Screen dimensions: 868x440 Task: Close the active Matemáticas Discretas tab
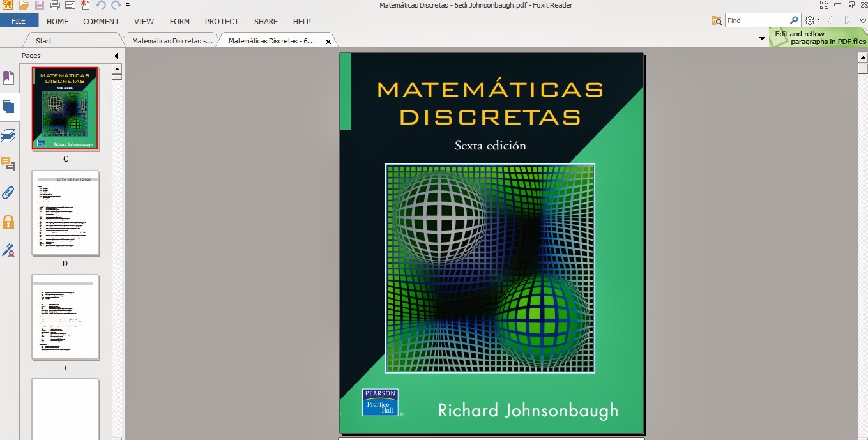point(328,42)
